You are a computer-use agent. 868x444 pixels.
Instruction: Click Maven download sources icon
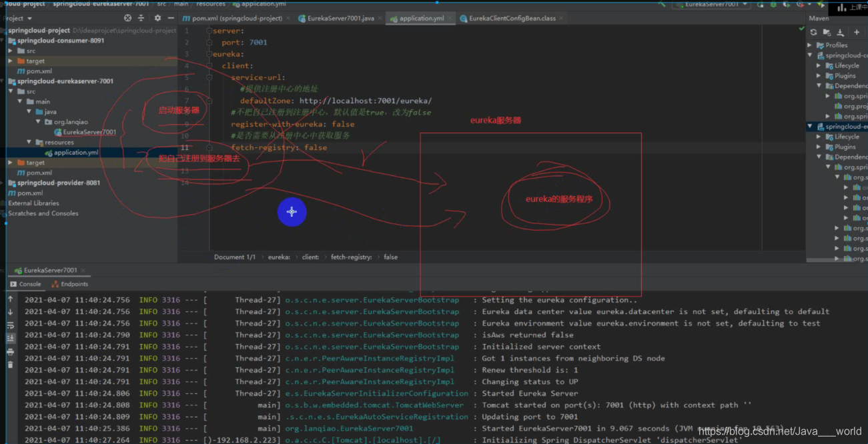tap(841, 32)
